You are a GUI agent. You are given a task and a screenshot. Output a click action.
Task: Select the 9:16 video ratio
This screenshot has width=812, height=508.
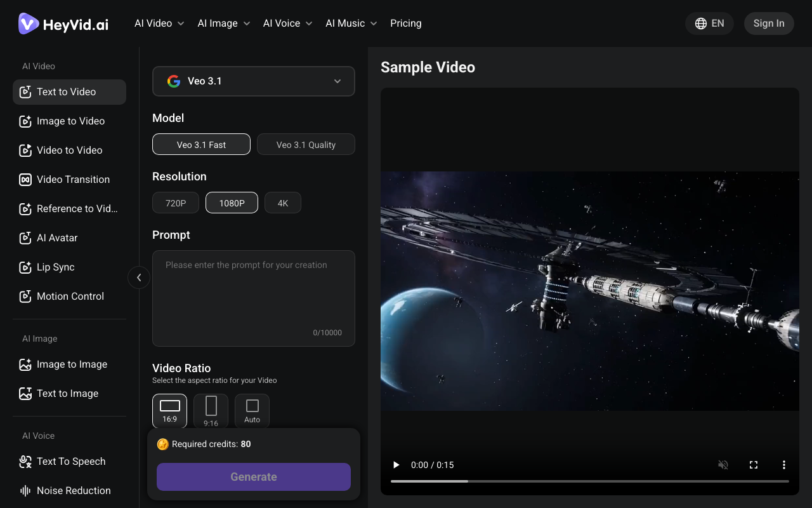tap(211, 411)
